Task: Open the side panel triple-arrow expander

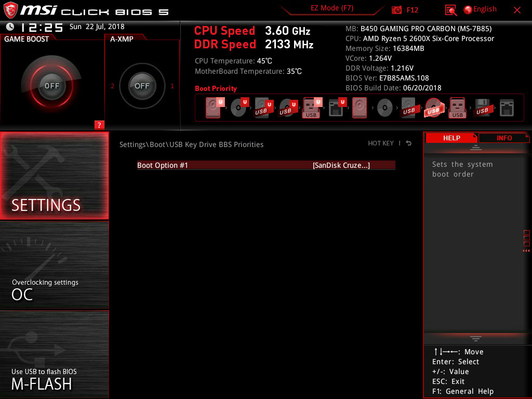Action: [x=526, y=251]
